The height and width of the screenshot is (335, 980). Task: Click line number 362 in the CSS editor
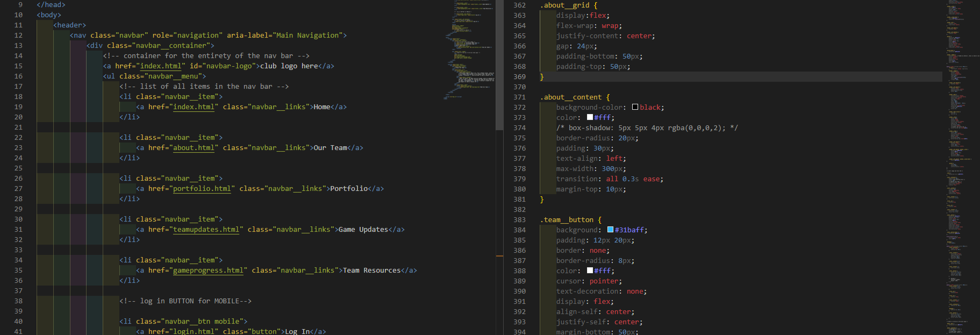[519, 5]
